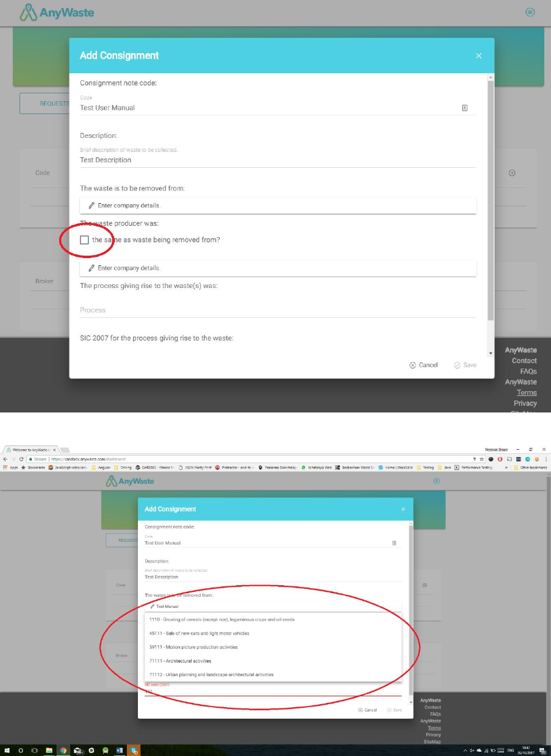Image resolution: width=551 pixels, height=756 pixels.
Task: Expand the bookmarks bar overflow chevron
Action: point(506,467)
